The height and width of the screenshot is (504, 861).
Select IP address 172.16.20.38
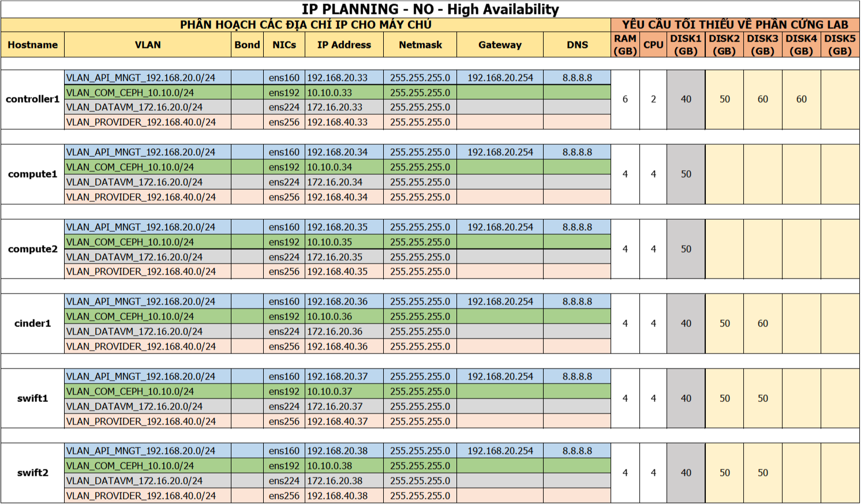pyautogui.click(x=345, y=481)
